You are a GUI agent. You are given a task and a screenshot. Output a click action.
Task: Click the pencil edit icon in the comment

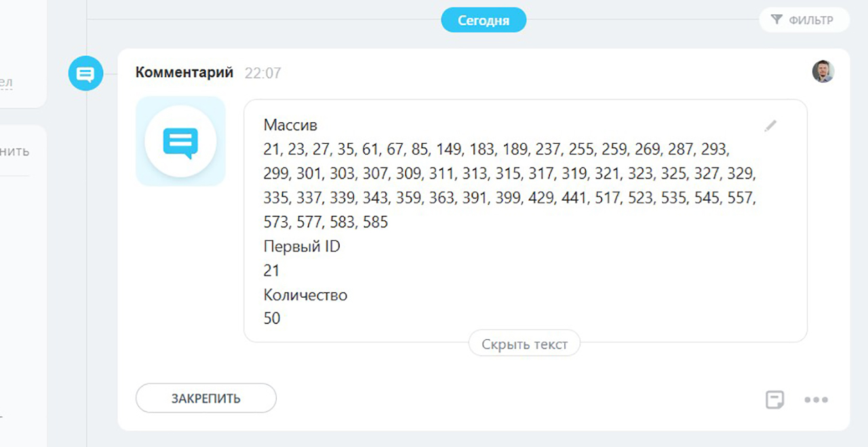[770, 125]
